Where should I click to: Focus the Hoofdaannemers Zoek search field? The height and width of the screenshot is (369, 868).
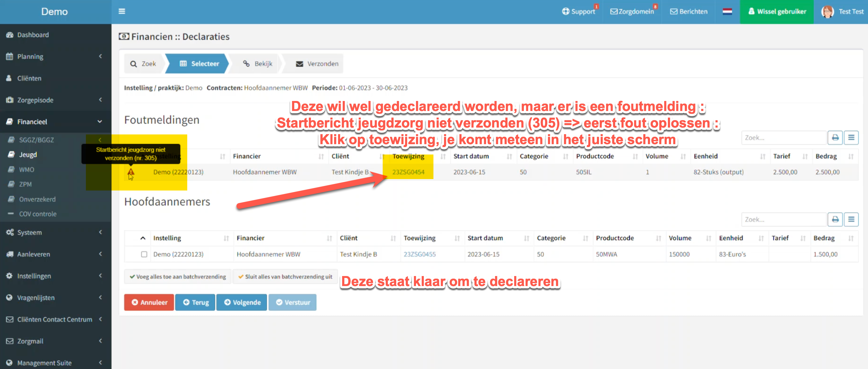(x=784, y=219)
